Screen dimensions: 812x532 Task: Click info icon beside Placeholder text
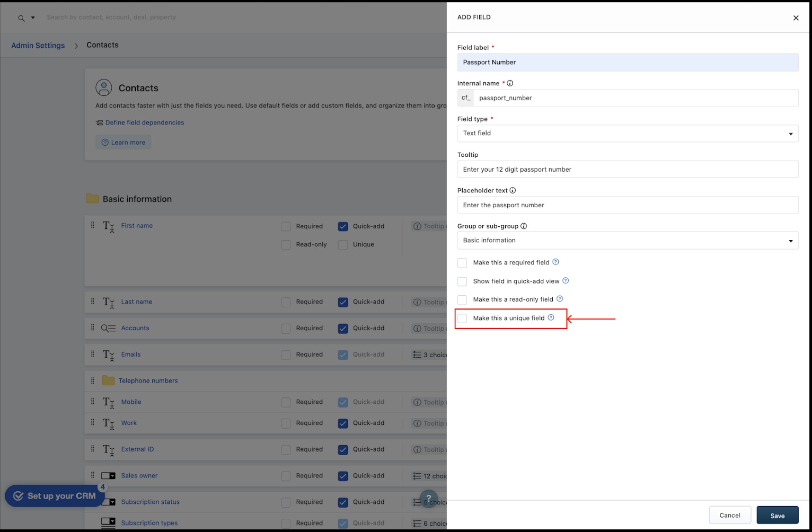click(513, 190)
